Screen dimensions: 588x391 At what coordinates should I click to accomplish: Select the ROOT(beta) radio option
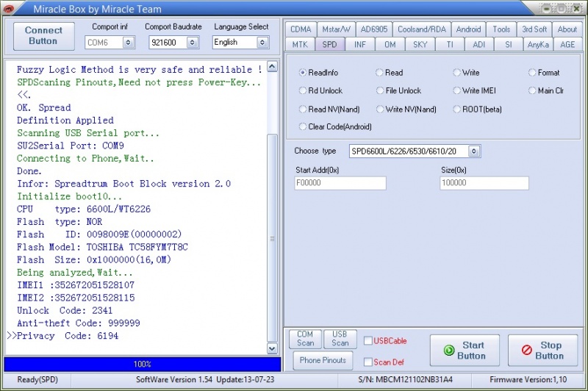456,109
